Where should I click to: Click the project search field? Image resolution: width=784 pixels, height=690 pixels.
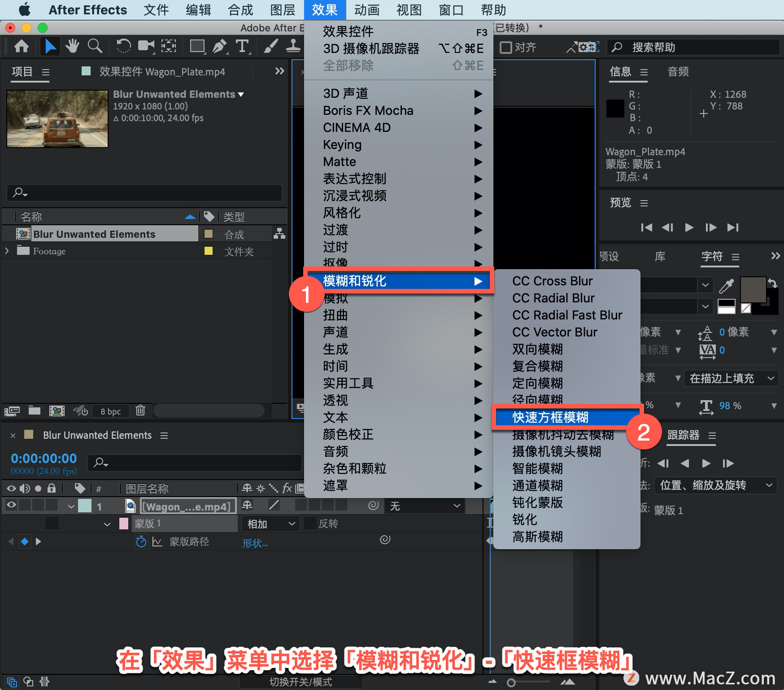(x=144, y=192)
